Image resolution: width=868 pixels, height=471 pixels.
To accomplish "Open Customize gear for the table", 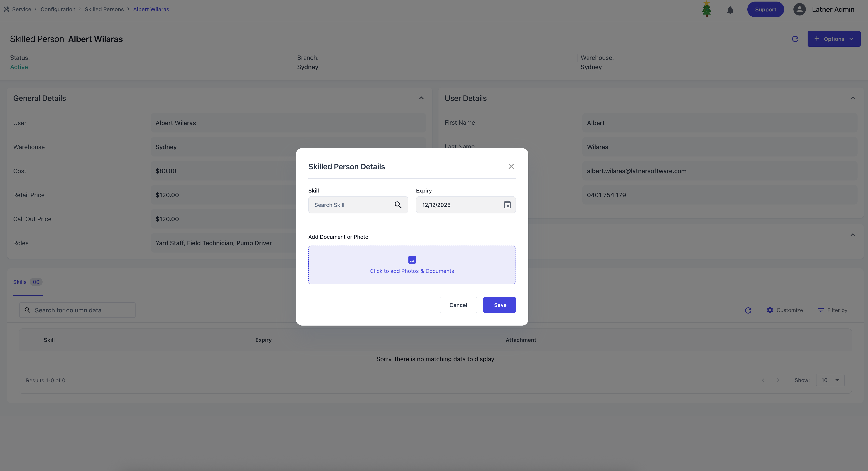I will [785, 310].
